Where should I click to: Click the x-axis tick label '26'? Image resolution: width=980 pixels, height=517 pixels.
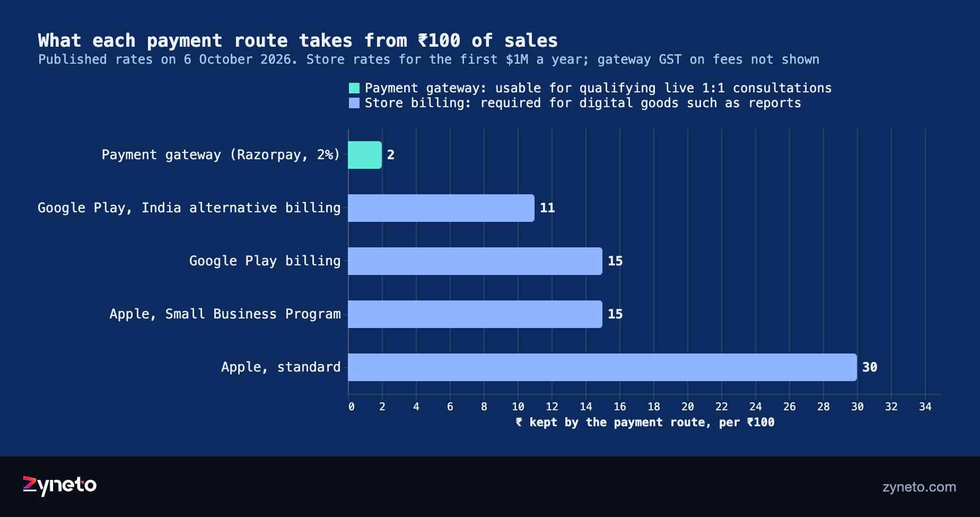tap(790, 407)
